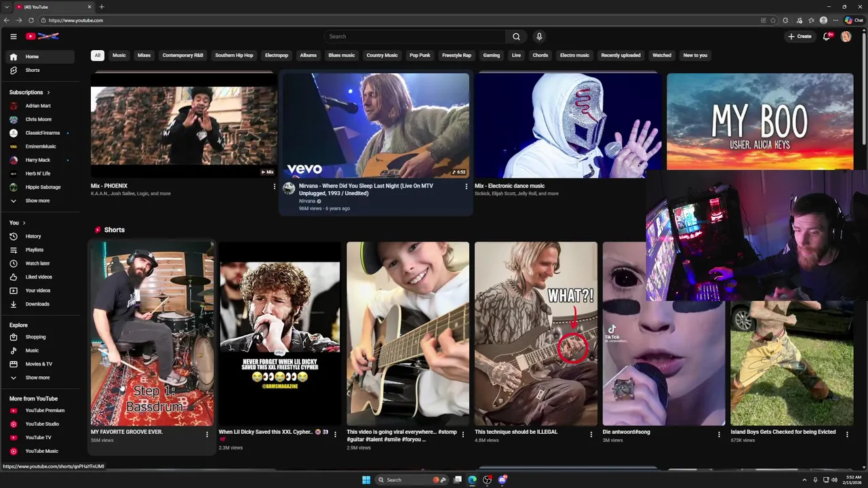Open the Windows Start button
Screen dimensions: 868x488
click(366, 480)
